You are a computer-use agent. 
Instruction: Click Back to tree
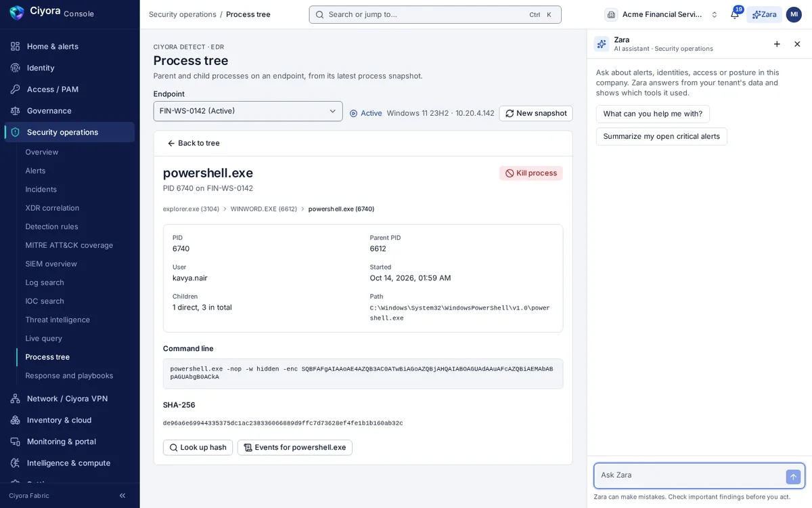click(x=194, y=144)
